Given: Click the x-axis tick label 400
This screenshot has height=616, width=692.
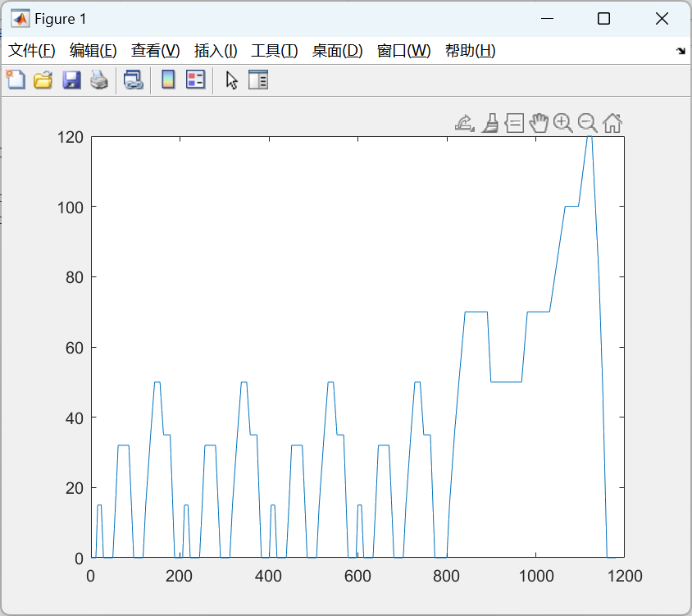Looking at the screenshot, I should coord(268,577).
